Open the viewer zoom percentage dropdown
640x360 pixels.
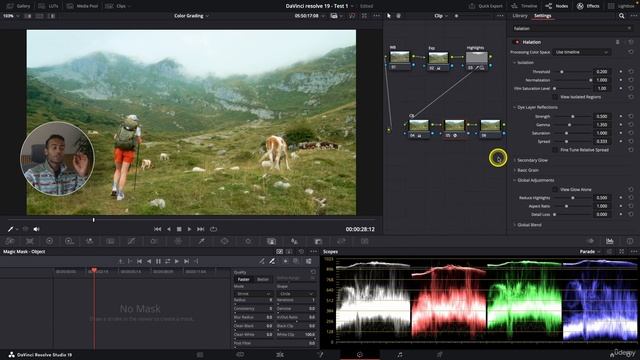point(11,16)
